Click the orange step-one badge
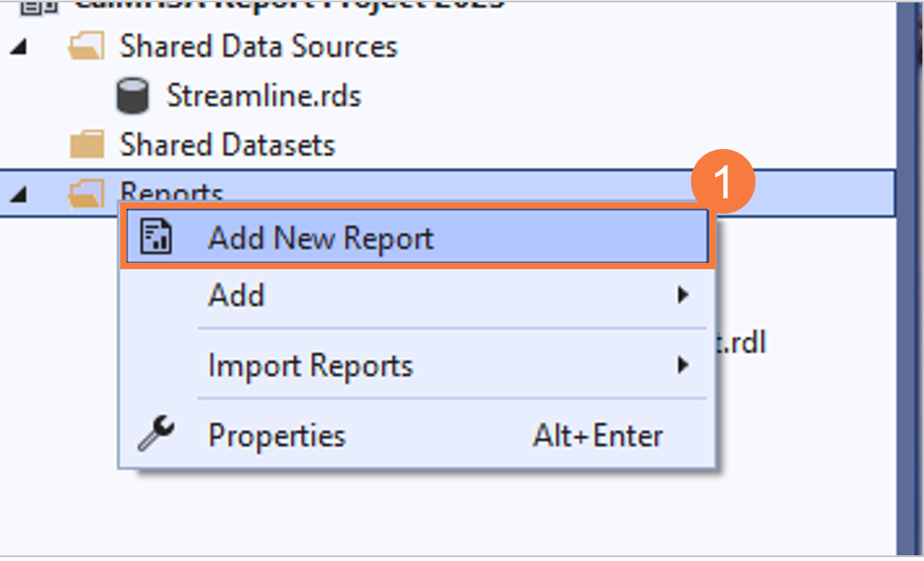Screen dimensions: 924x561 (723, 181)
